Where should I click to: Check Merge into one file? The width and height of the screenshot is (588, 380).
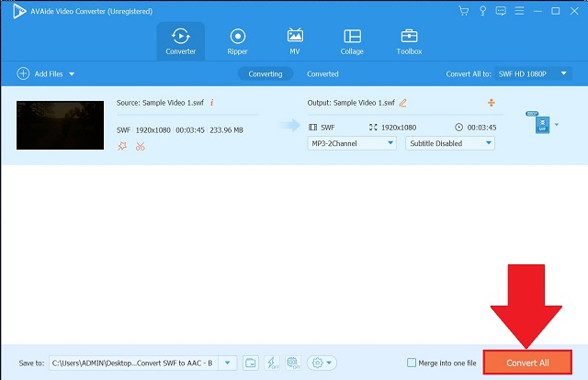click(x=412, y=363)
